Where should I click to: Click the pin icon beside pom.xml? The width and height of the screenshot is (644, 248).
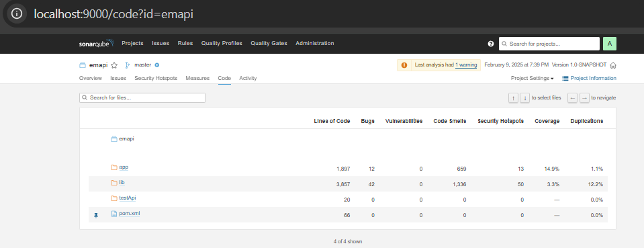click(96, 215)
